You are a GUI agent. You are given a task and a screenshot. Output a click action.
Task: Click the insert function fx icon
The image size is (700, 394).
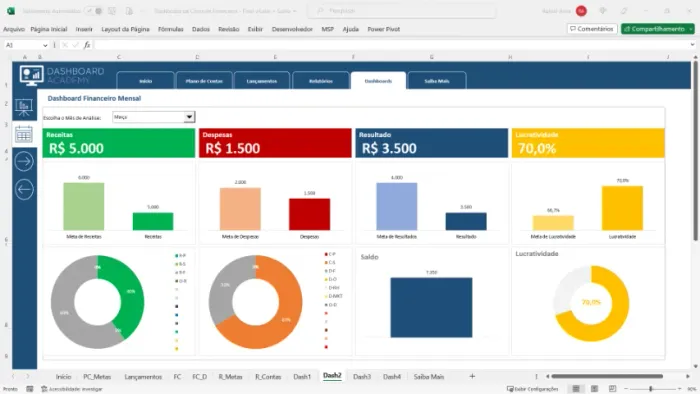(87, 45)
